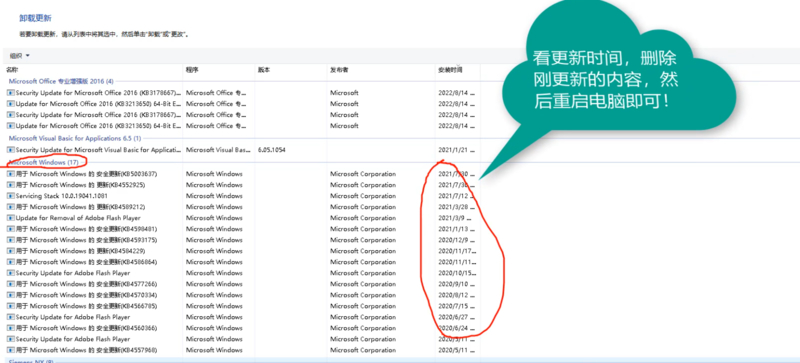Select the KB4557968 security update icon
This screenshot has width=800, height=363.
pos(11,350)
